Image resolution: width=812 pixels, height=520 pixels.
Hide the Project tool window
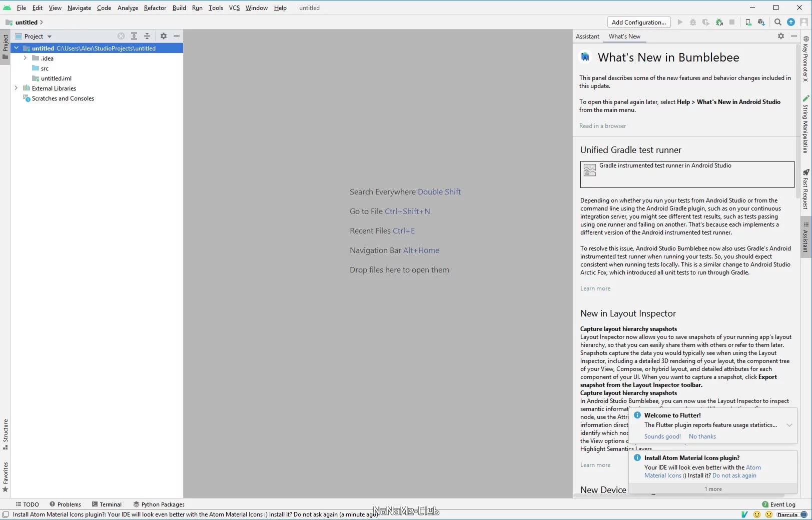pyautogui.click(x=177, y=36)
